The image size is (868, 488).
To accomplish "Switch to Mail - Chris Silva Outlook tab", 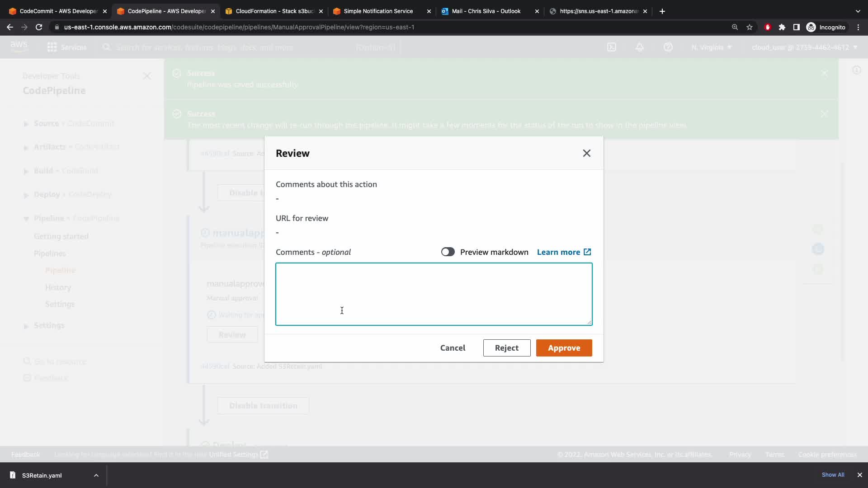I will [486, 11].
